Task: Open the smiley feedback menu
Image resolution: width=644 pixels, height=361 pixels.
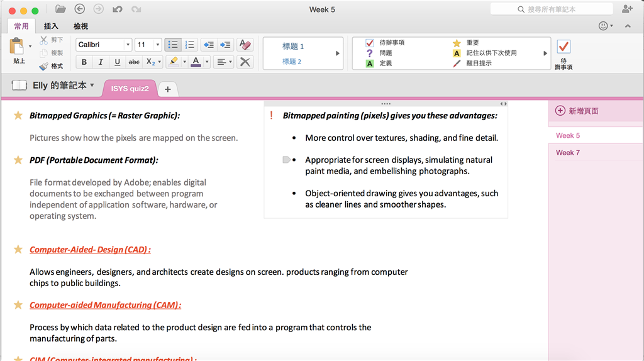Action: [x=603, y=26]
